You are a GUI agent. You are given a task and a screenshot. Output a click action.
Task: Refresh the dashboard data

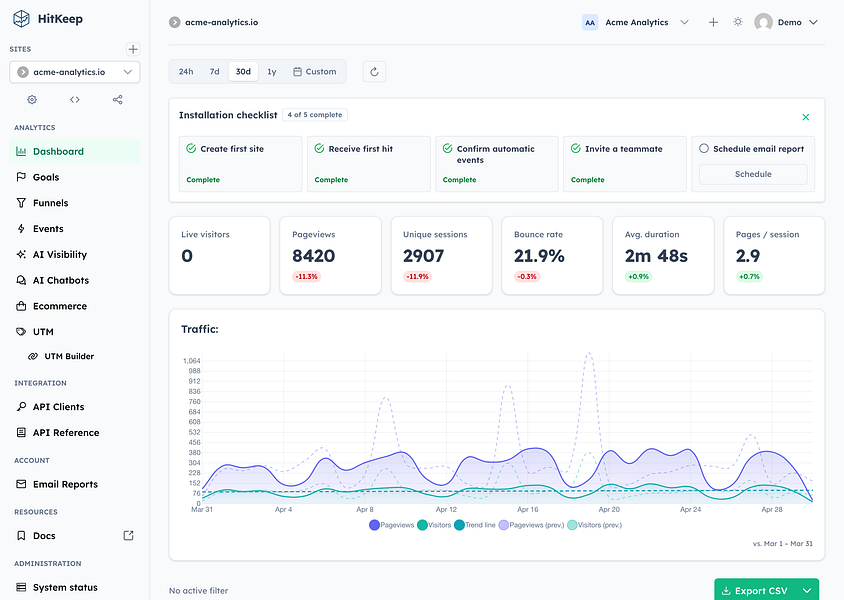click(x=375, y=72)
